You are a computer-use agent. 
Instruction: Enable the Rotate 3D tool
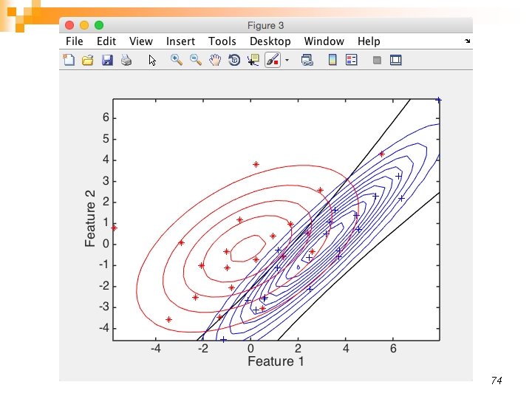(234, 60)
